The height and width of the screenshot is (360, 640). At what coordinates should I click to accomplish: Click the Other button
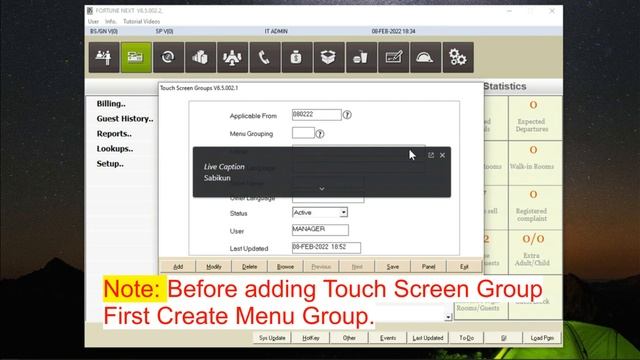tap(349, 338)
